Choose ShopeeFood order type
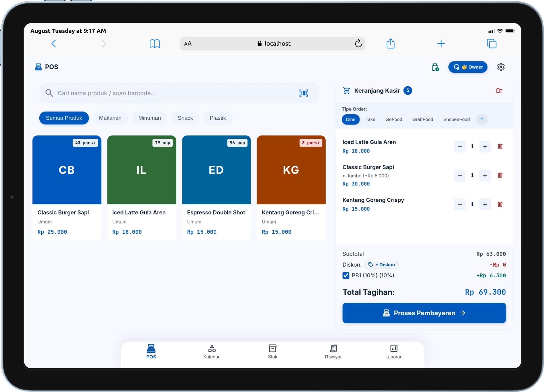 pos(456,119)
